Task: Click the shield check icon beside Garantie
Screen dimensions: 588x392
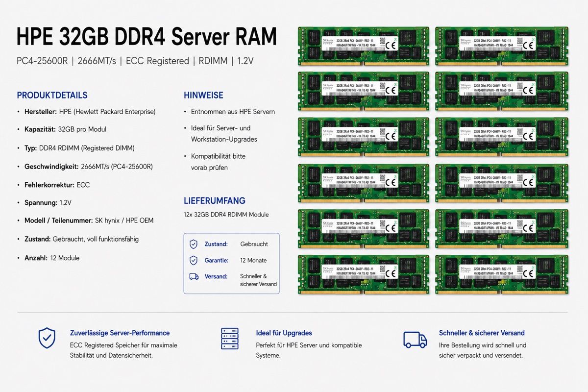Action: [194, 260]
